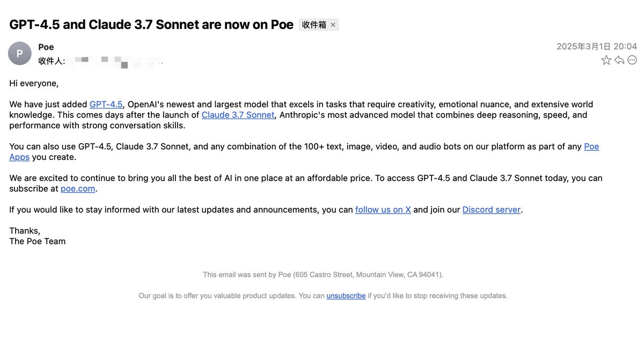The width and height of the screenshot is (644, 337).
Task: Click the email subject heading
Action: point(151,25)
